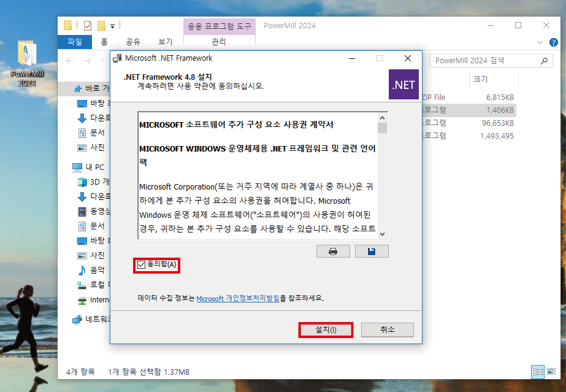This screenshot has height=392, width=566.
Task: Click the search magnifier icon
Action: pos(544,61)
